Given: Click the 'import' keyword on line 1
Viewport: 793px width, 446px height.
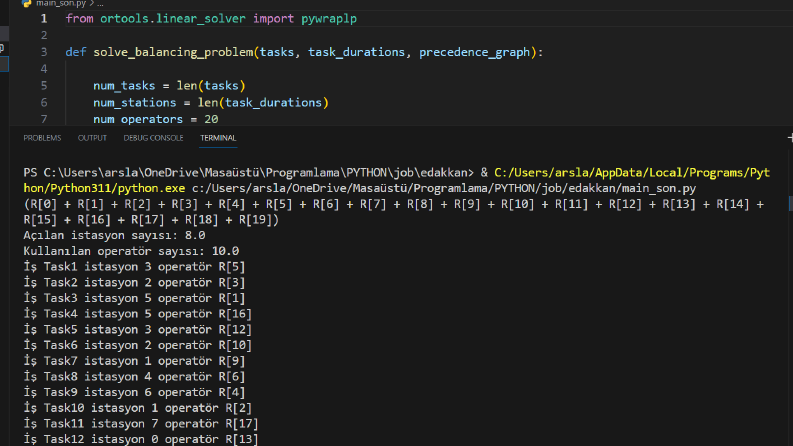Looking at the screenshot, I should pyautogui.click(x=273, y=19).
